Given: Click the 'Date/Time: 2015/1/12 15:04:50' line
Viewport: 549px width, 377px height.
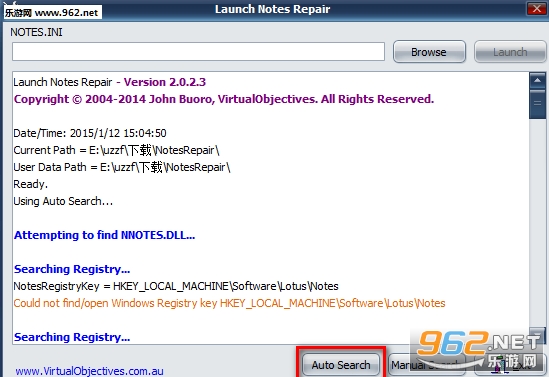Looking at the screenshot, I should point(90,133).
